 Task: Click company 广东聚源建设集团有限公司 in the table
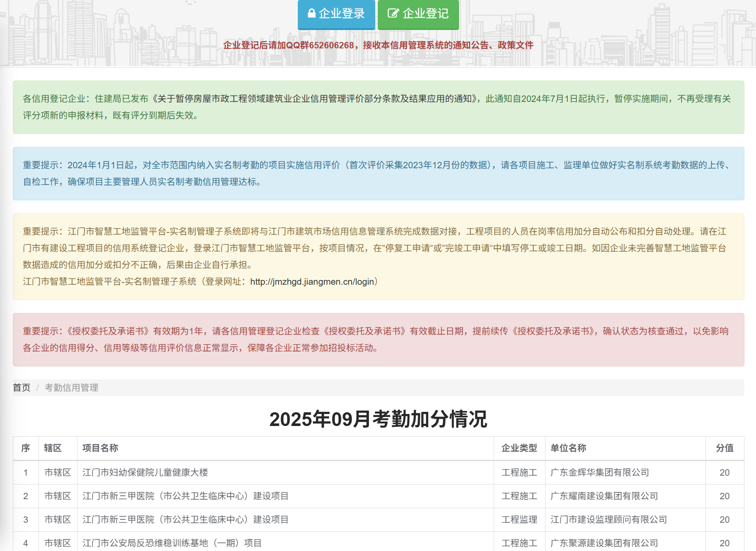click(x=604, y=543)
